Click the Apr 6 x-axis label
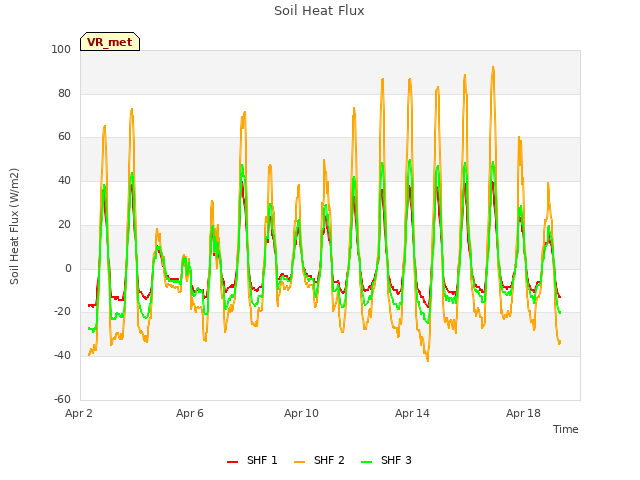This screenshot has height=480, width=640. (190, 413)
